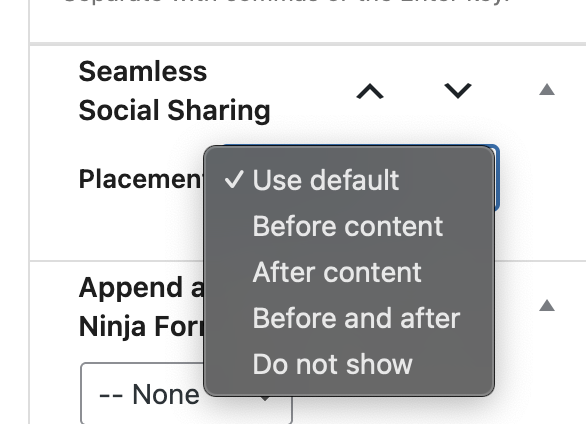Click the checkmark beside Use default
This screenshot has height=424, width=586.
tap(234, 180)
